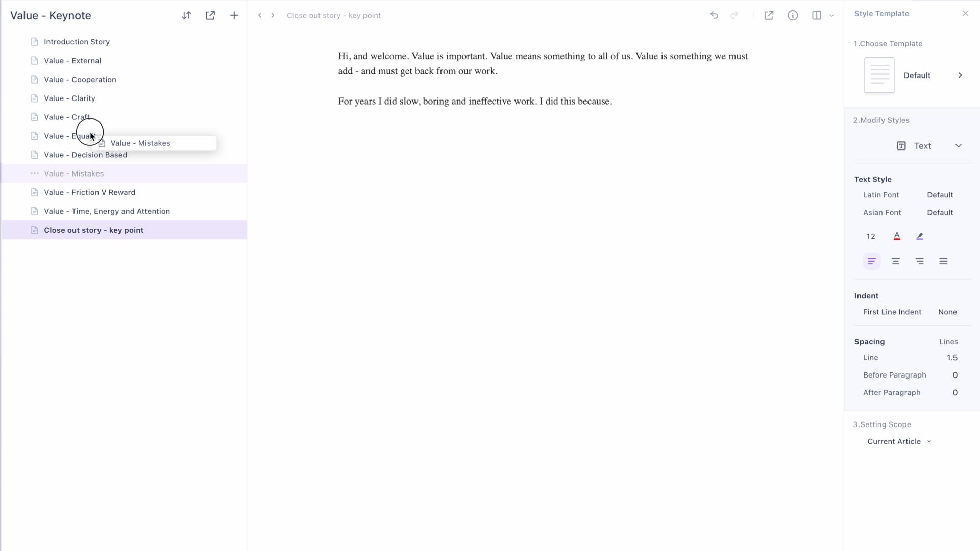Open the article info icon
Screen dimensions: 980x551
pyautogui.click(x=793, y=15)
